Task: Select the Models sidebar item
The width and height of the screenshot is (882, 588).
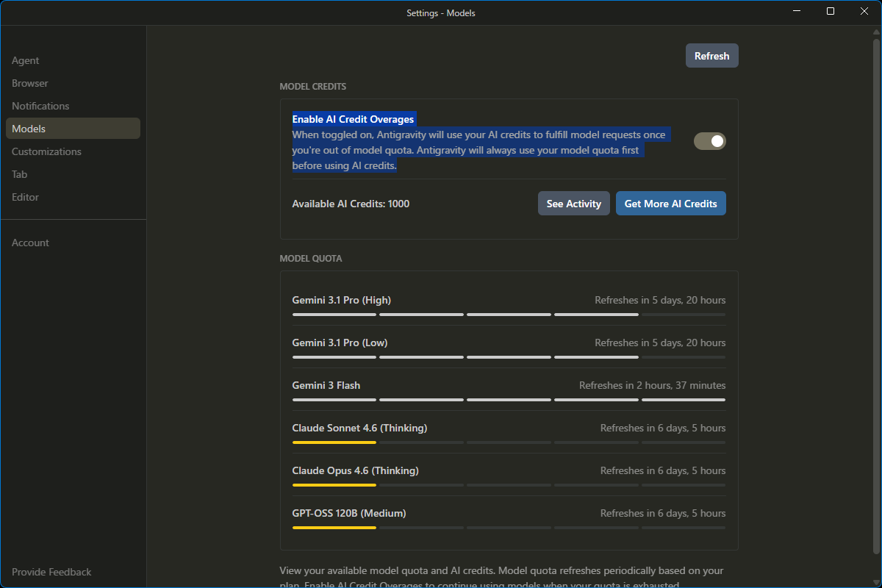Action: pos(29,129)
